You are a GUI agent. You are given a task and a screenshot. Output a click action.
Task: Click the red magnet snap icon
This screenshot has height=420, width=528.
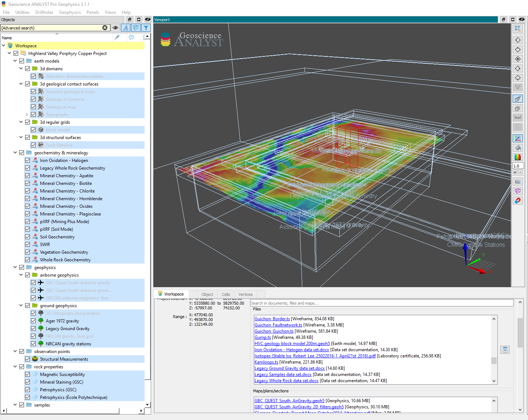pyautogui.click(x=517, y=201)
